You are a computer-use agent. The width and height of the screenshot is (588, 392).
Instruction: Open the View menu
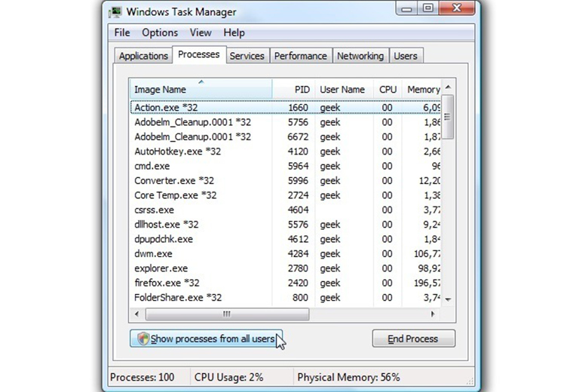(x=201, y=33)
